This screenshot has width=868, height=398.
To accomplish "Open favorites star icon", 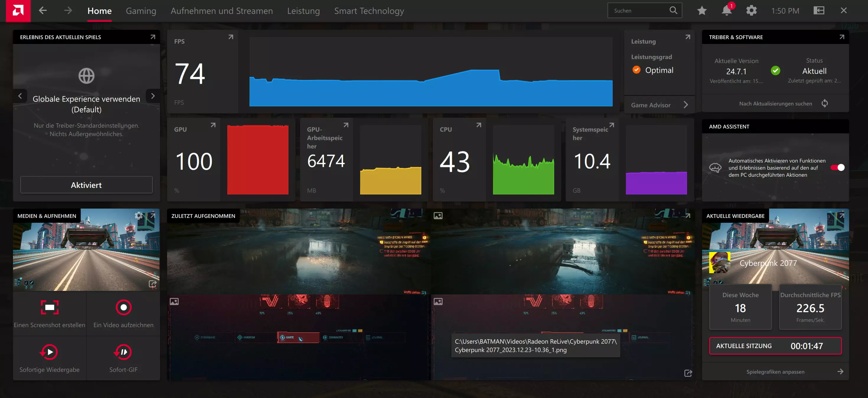I will [x=702, y=10].
